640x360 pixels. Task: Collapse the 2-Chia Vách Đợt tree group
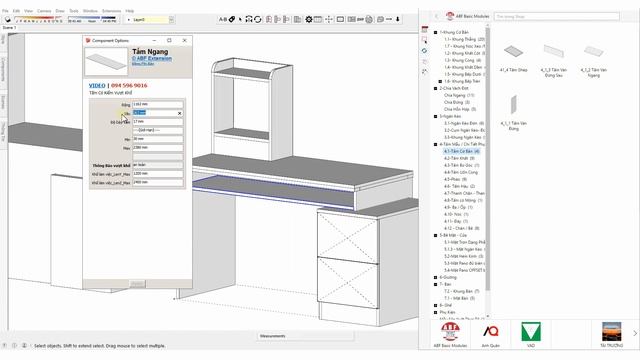[436, 88]
